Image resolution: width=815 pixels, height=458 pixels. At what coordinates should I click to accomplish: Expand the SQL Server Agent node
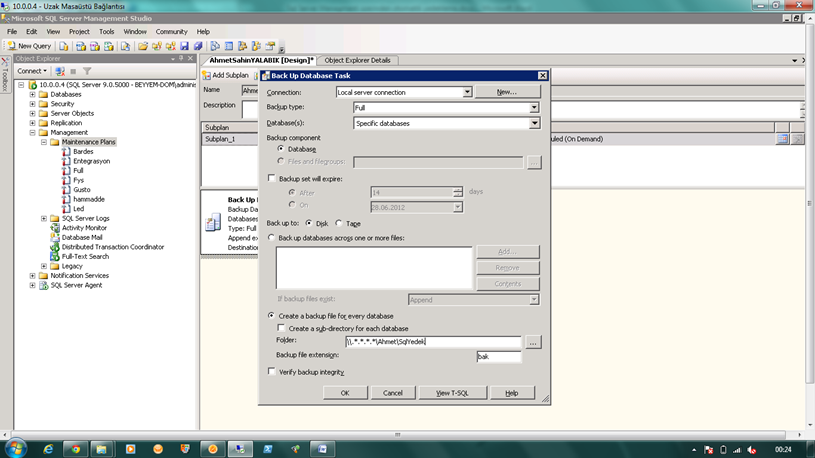pyautogui.click(x=32, y=285)
